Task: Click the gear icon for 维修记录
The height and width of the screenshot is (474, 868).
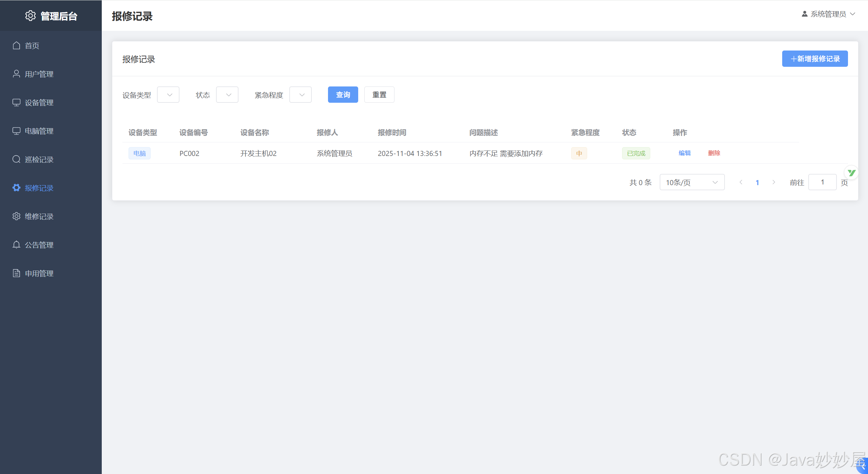Action: coord(16,216)
